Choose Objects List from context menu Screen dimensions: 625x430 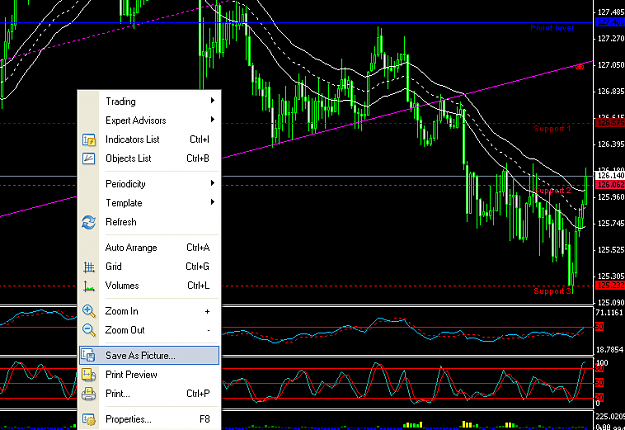pos(149,159)
